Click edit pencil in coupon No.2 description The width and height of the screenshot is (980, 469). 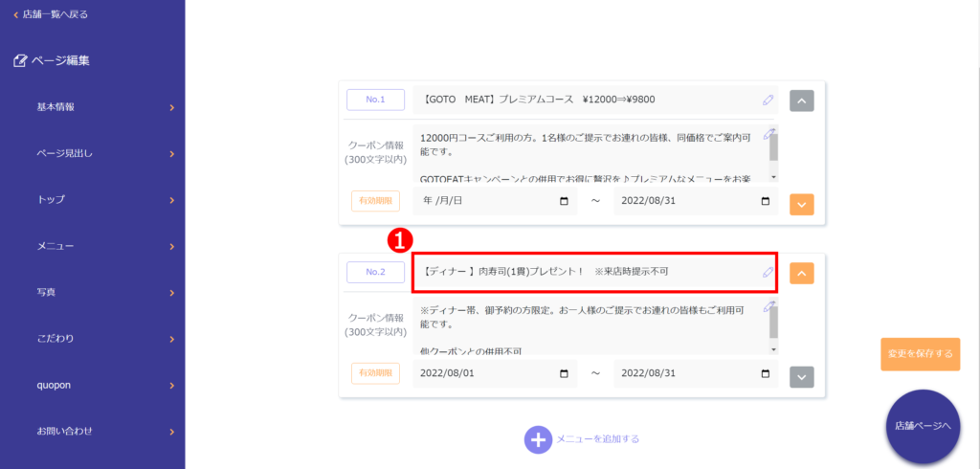[x=768, y=307]
